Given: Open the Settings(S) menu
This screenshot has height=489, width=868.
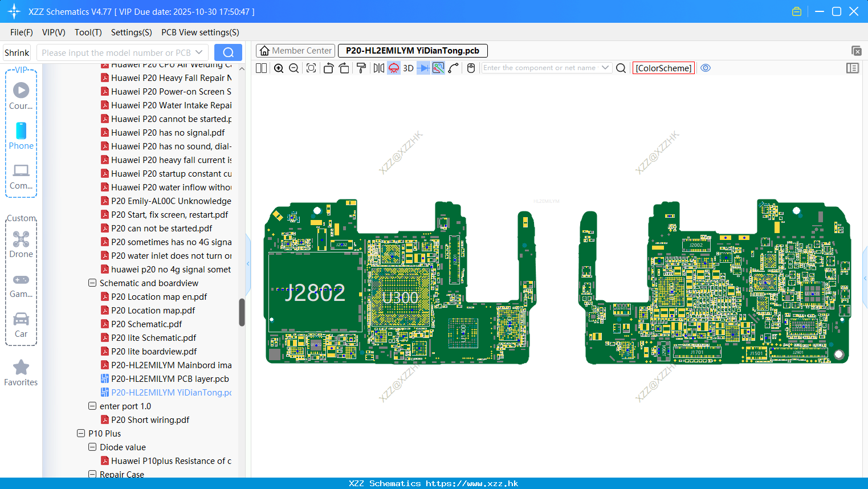Looking at the screenshot, I should click(132, 32).
